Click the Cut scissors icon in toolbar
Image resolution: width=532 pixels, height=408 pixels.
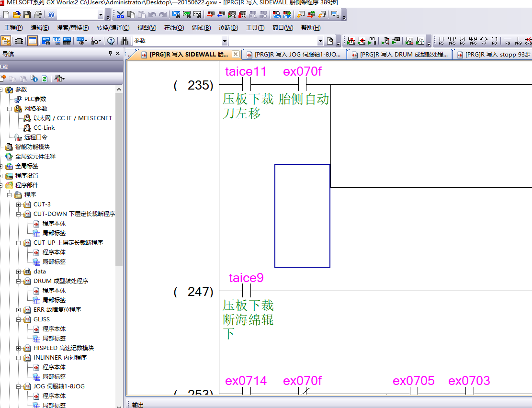(x=120, y=15)
